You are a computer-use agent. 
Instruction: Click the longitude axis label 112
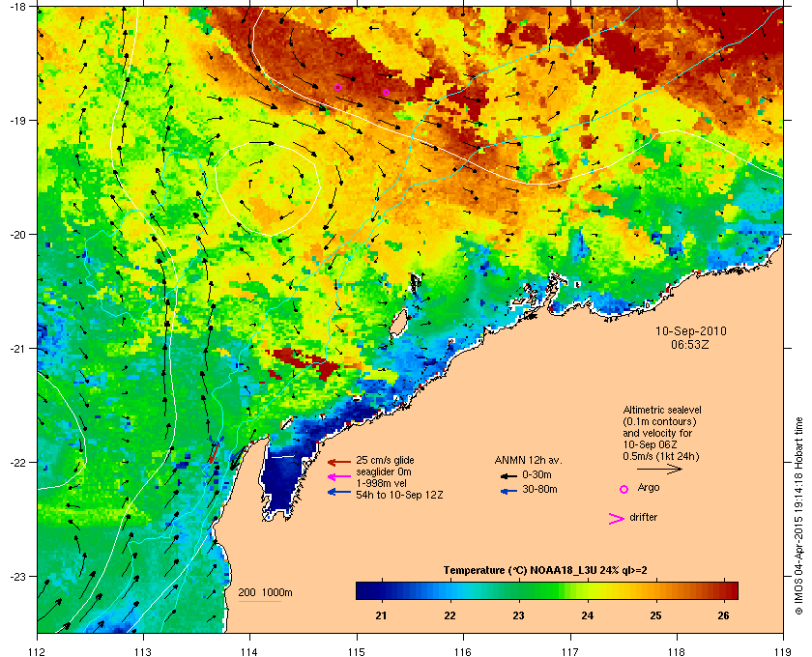pos(38,651)
